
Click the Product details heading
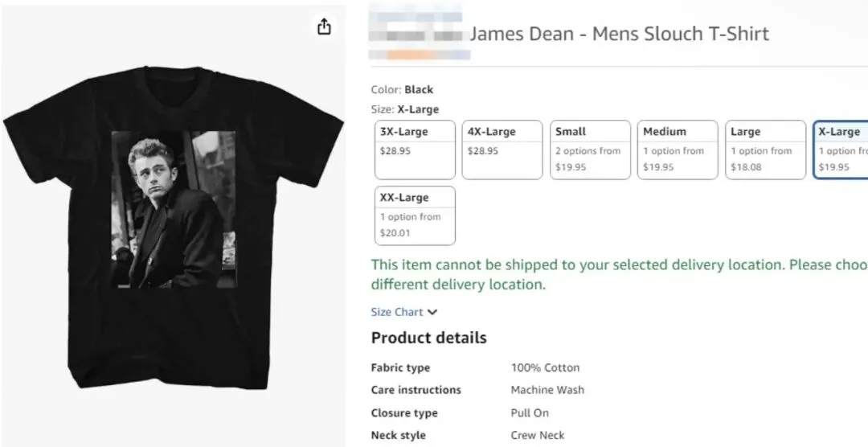(x=428, y=338)
